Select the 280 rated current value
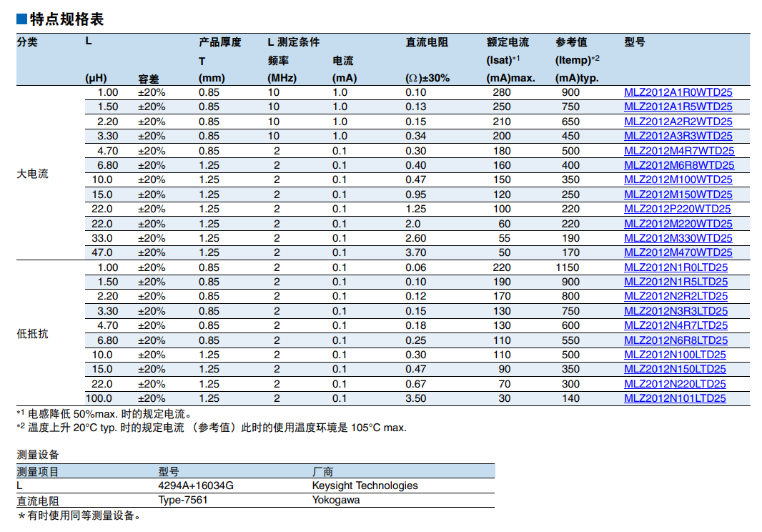Screen dimensions: 762x532 [x=502, y=92]
